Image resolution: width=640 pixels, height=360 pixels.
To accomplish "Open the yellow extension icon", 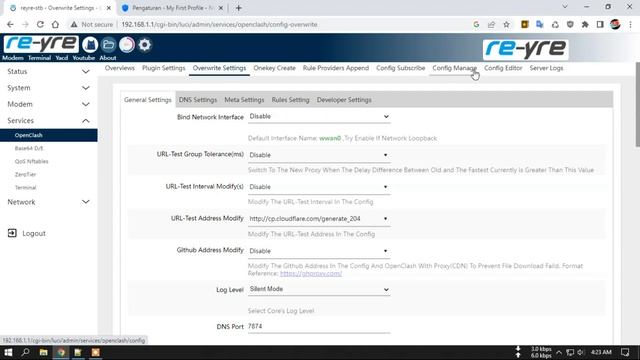I will pos(524,24).
